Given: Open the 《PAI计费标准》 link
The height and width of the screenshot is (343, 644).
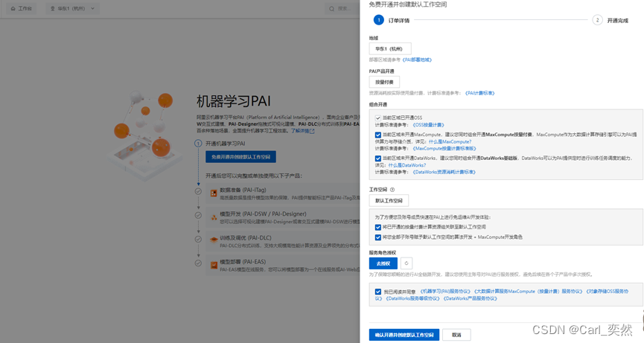Looking at the screenshot, I should click(x=479, y=93).
